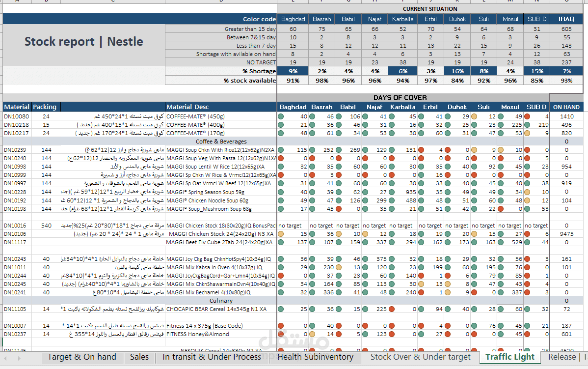
Task: Open the Target & On hand sheet tab
Action: 82,357
